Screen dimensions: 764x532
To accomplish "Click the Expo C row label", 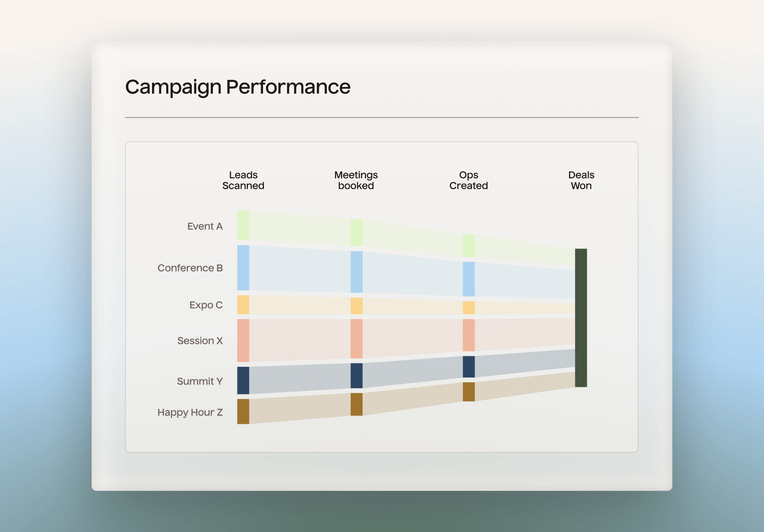I will (206, 305).
